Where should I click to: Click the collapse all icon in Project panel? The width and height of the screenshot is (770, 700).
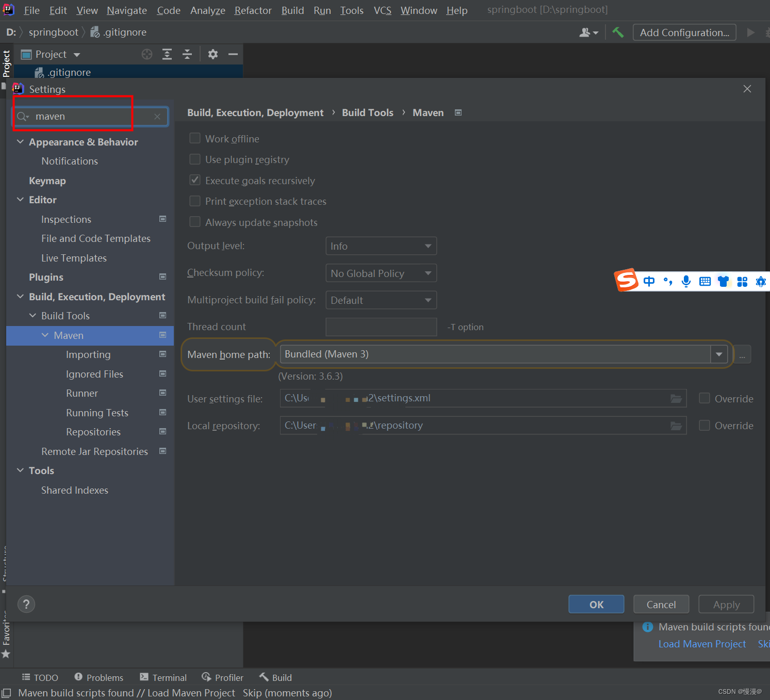pyautogui.click(x=187, y=54)
